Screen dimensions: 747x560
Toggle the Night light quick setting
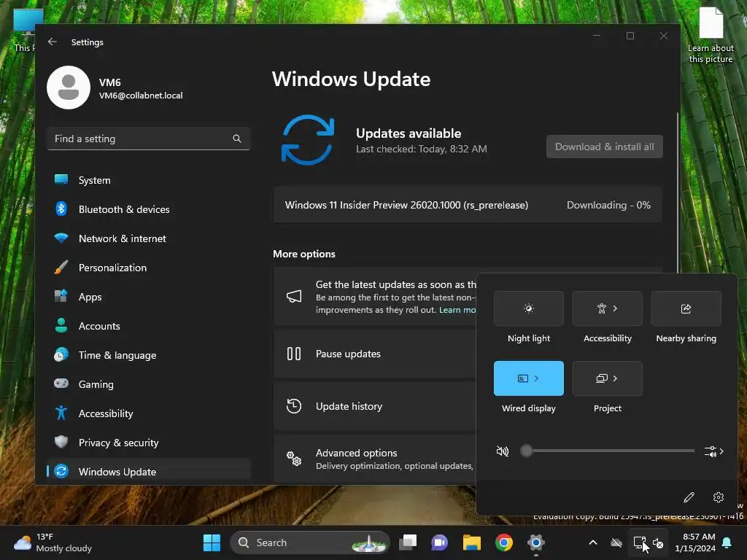click(529, 308)
